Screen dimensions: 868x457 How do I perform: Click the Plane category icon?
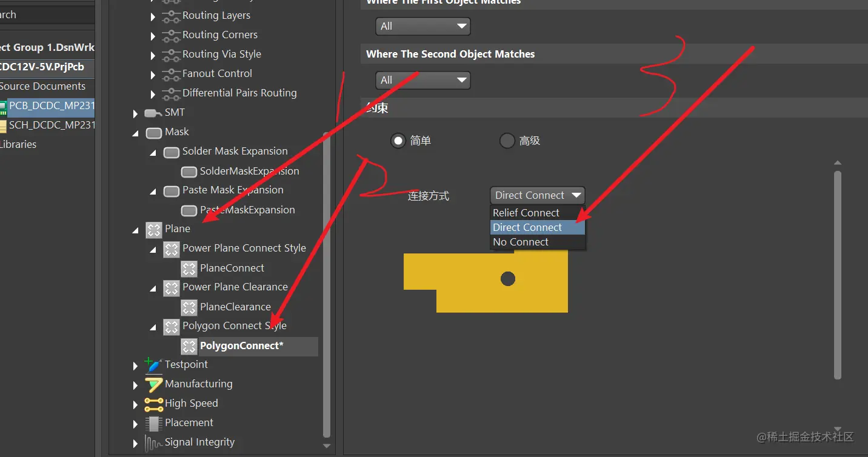(154, 229)
